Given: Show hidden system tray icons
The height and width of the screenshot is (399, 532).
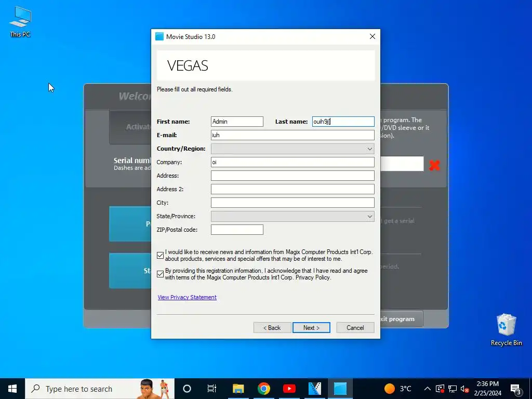Looking at the screenshot, I should [428, 389].
